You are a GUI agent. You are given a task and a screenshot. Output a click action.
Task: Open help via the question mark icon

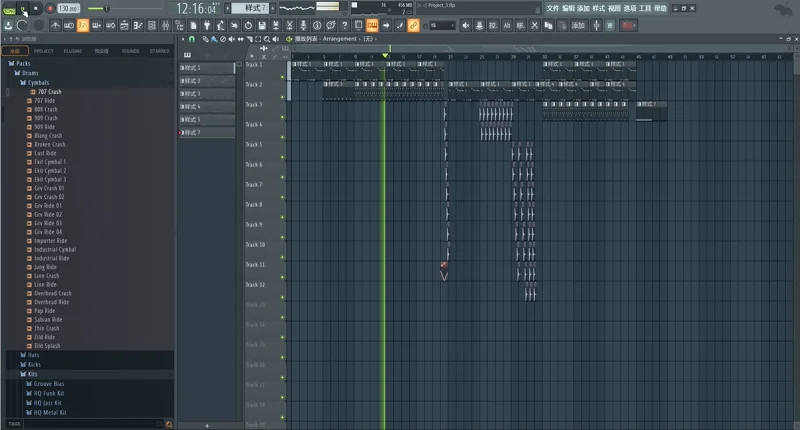point(344,26)
